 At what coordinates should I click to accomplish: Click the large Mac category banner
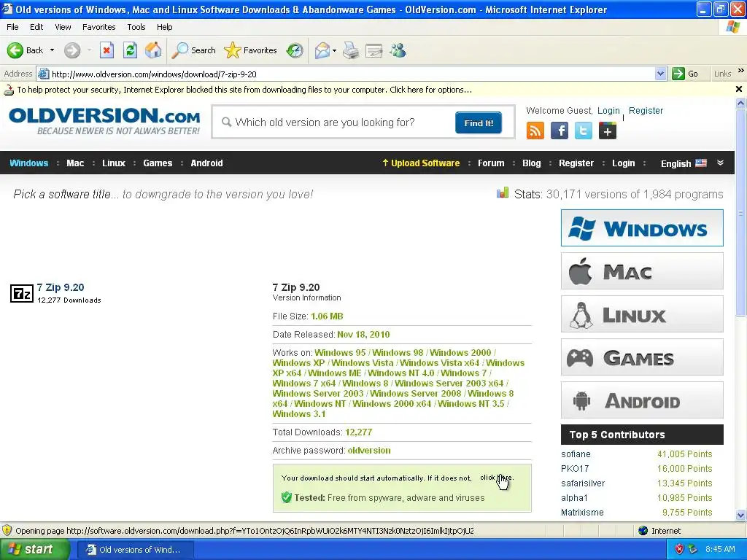[642, 271]
